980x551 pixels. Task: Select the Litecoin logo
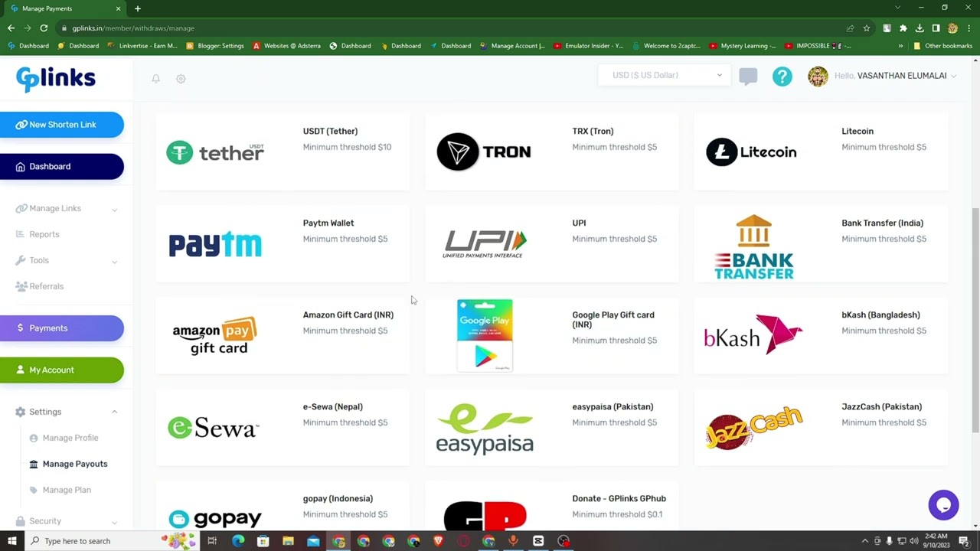(x=752, y=152)
